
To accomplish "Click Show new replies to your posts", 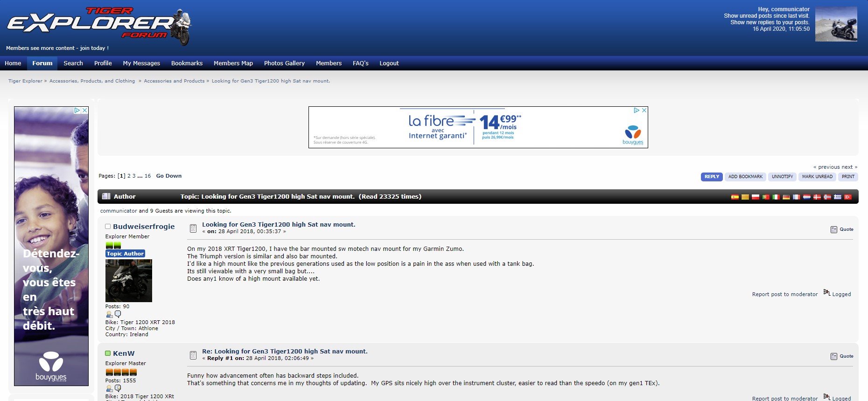I will pyautogui.click(x=770, y=22).
